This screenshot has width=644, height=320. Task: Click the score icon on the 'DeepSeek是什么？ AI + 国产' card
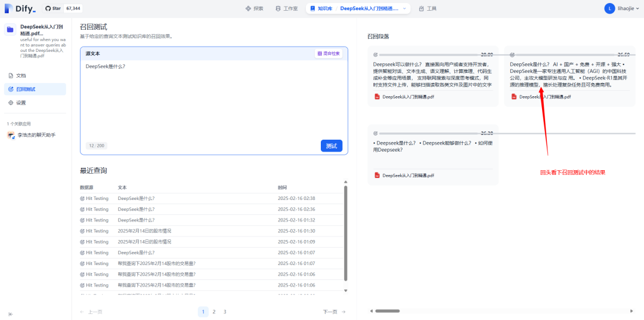(x=512, y=54)
